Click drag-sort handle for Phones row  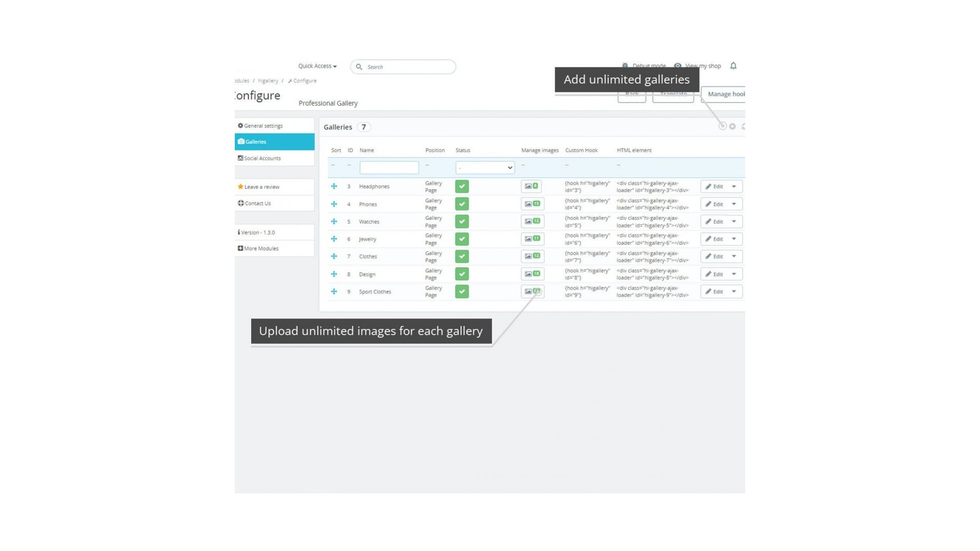(x=334, y=204)
